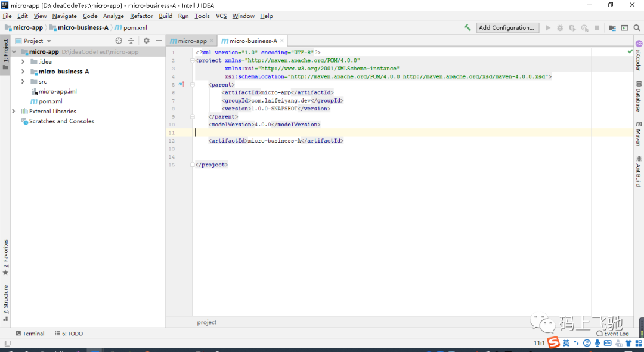Click the Sogou emoji smiley icon
Image resolution: width=644 pixels, height=352 pixels.
(587, 343)
